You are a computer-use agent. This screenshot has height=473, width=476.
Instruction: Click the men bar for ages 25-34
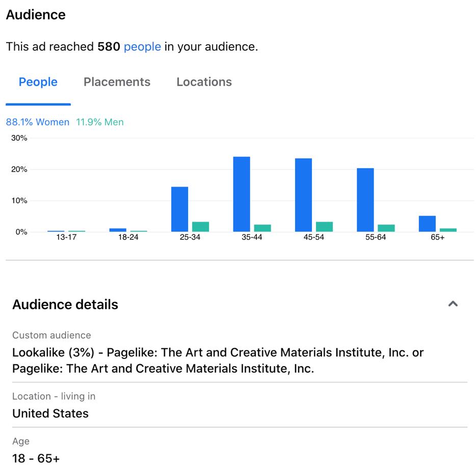200,227
